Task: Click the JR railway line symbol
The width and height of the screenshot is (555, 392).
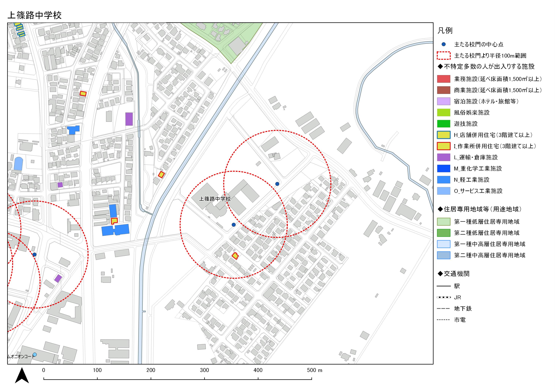Action: pyautogui.click(x=444, y=297)
